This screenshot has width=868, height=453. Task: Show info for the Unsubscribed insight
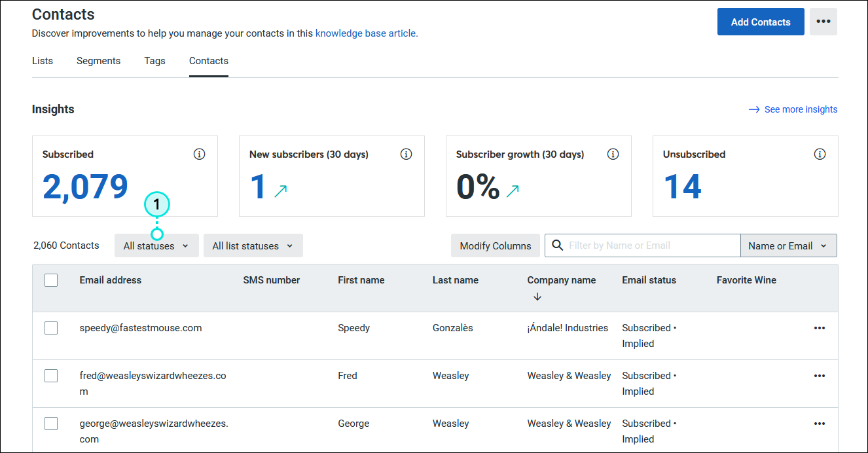(820, 154)
